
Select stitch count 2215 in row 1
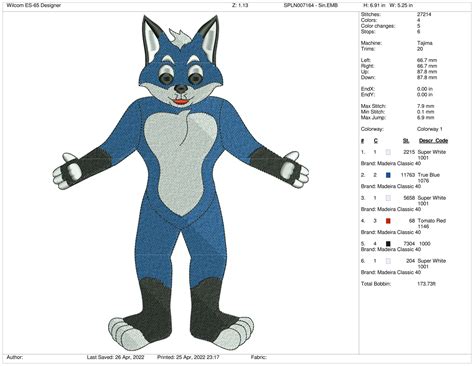(409, 152)
